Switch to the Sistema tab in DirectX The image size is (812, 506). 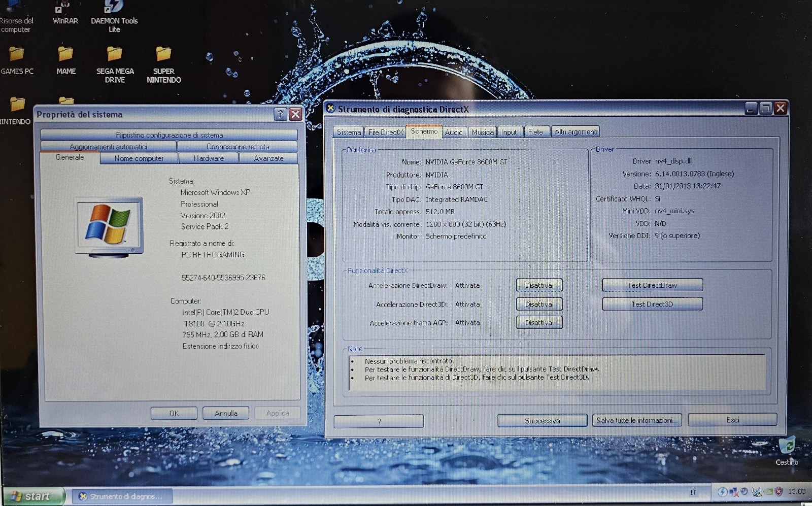pos(349,132)
